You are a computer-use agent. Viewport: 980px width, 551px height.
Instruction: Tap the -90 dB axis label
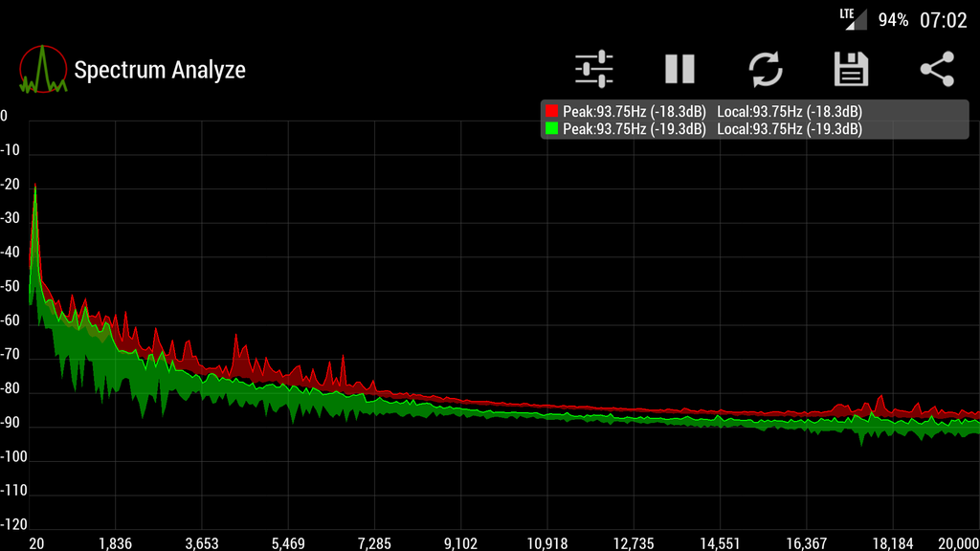coord(10,423)
